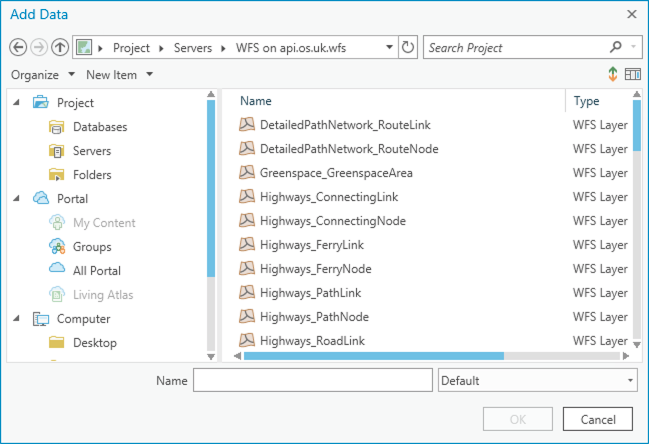Click WFS layer icon for Highways_FerryLink

(247, 244)
